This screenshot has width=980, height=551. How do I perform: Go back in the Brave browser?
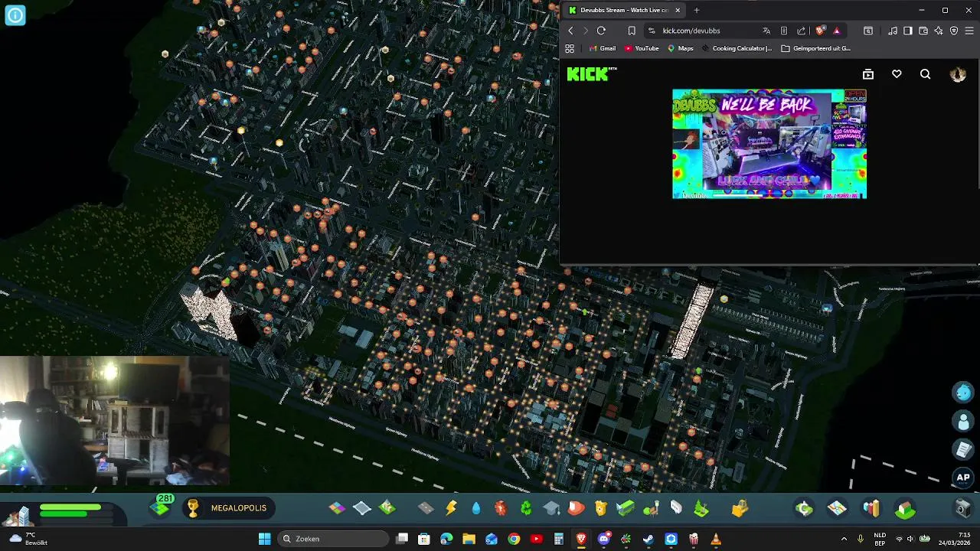pos(570,31)
